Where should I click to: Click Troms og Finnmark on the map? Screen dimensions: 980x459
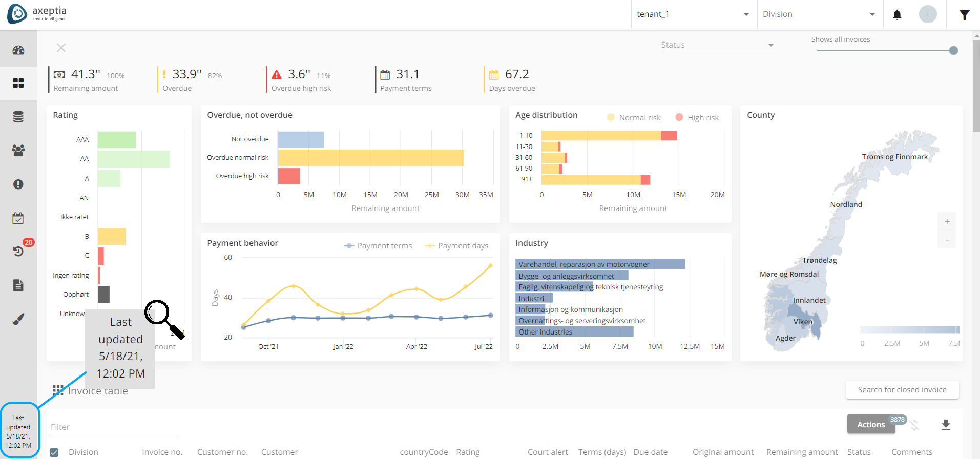point(894,157)
